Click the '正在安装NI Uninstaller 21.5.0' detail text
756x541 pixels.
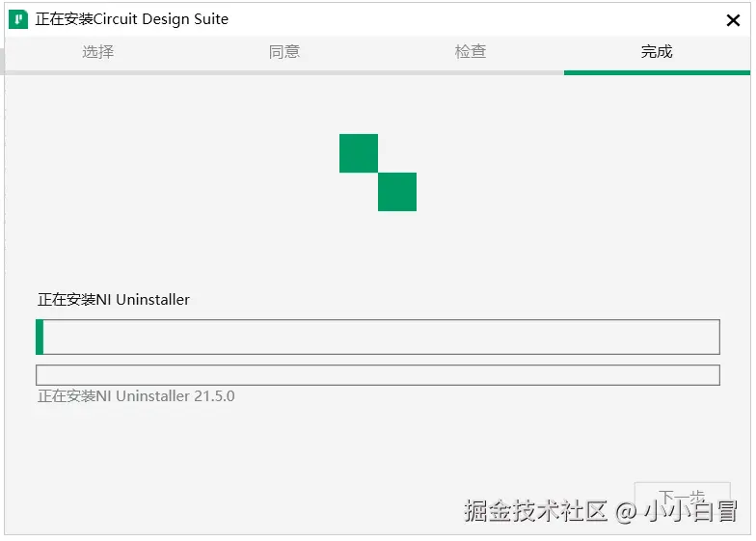pos(136,395)
